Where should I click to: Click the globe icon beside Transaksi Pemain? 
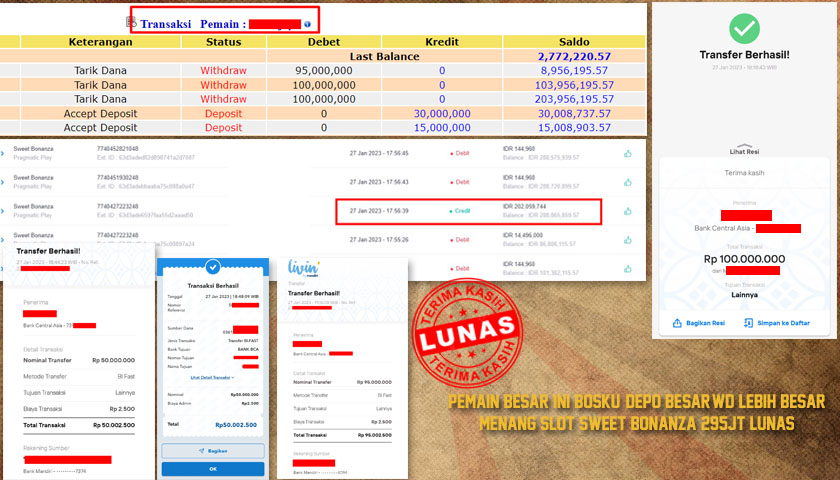pos(308,23)
